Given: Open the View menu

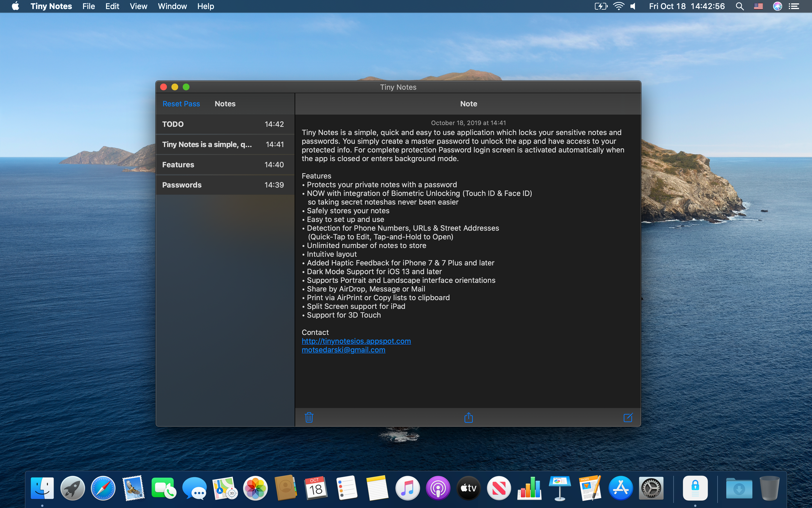Looking at the screenshot, I should tap(138, 6).
